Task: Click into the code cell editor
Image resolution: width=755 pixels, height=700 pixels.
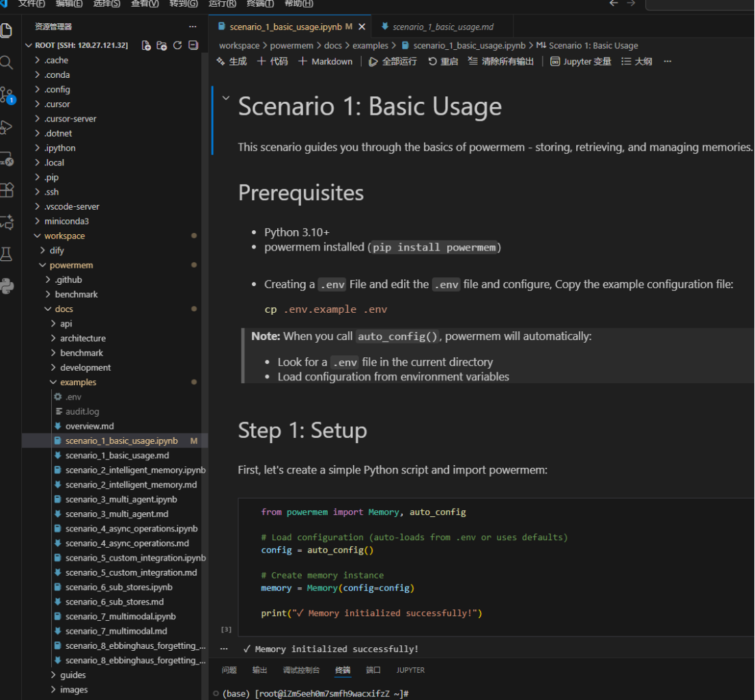Action: coord(496,567)
